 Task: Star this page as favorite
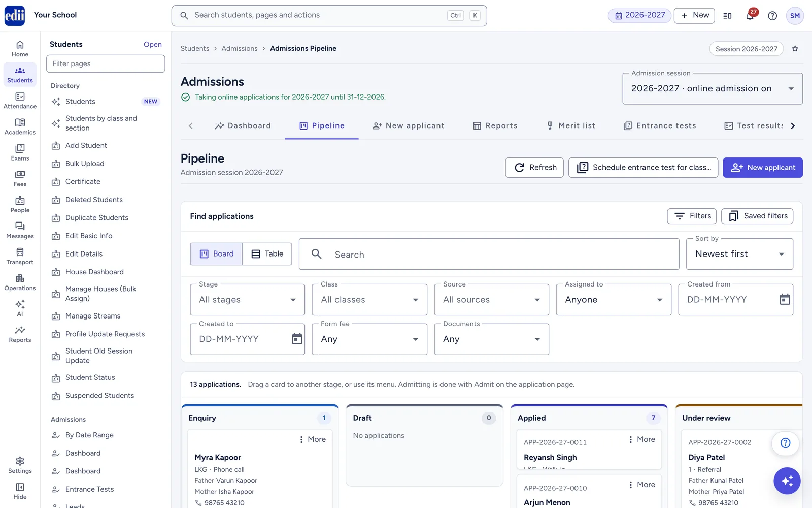[795, 49]
